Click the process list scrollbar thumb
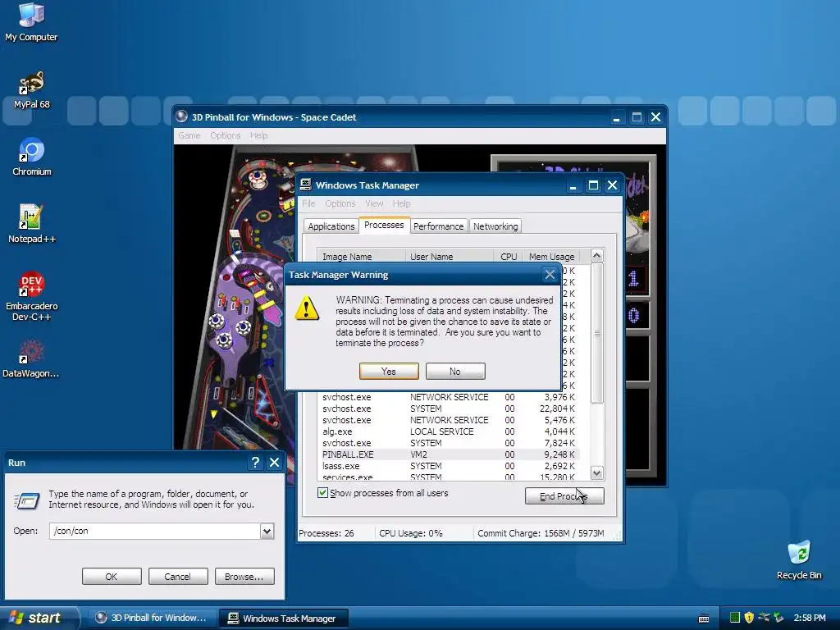Image resolution: width=840 pixels, height=630 pixels. pyautogui.click(x=597, y=333)
